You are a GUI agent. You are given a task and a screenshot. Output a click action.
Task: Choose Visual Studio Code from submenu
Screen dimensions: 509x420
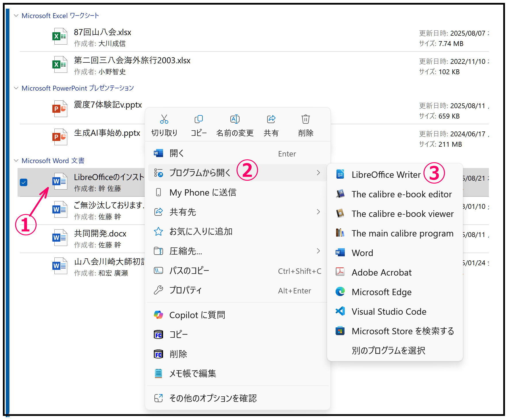(x=389, y=312)
